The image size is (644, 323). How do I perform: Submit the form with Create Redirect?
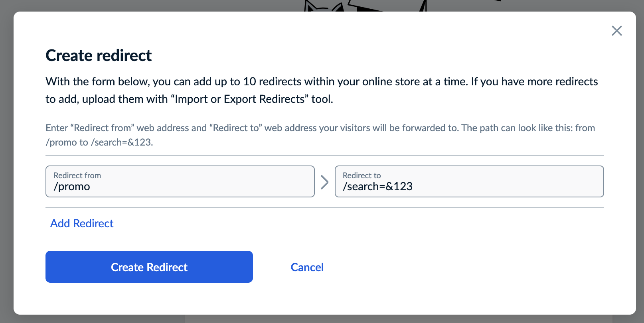click(149, 267)
